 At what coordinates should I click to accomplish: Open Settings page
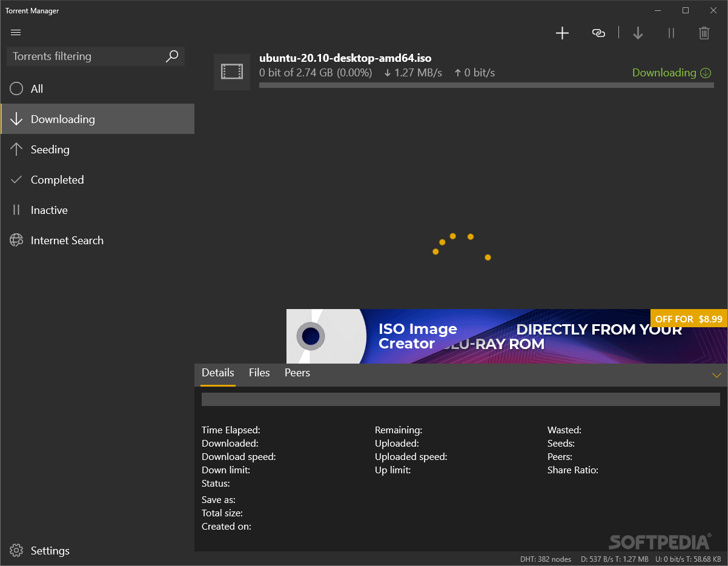98,551
